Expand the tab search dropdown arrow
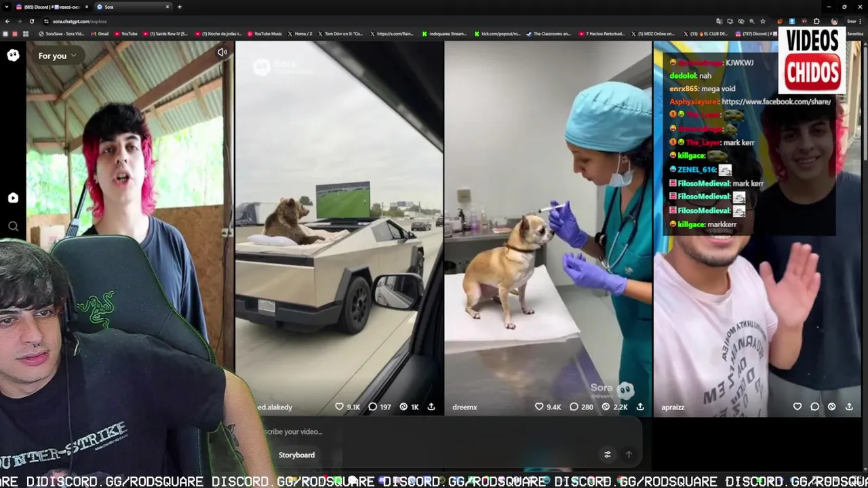The width and height of the screenshot is (868, 488). coord(5,7)
